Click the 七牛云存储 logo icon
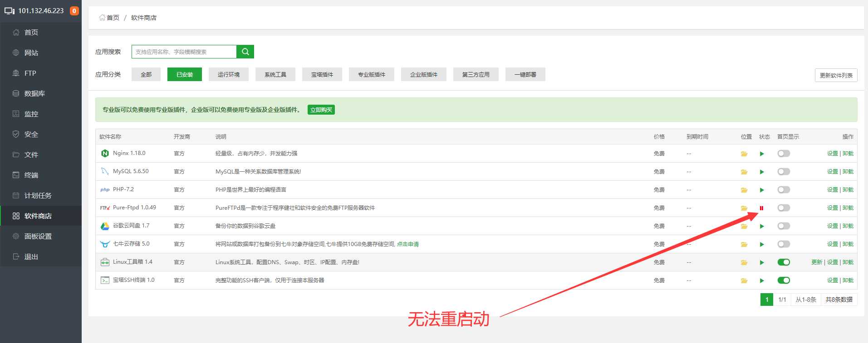The width and height of the screenshot is (868, 343). coord(105,244)
